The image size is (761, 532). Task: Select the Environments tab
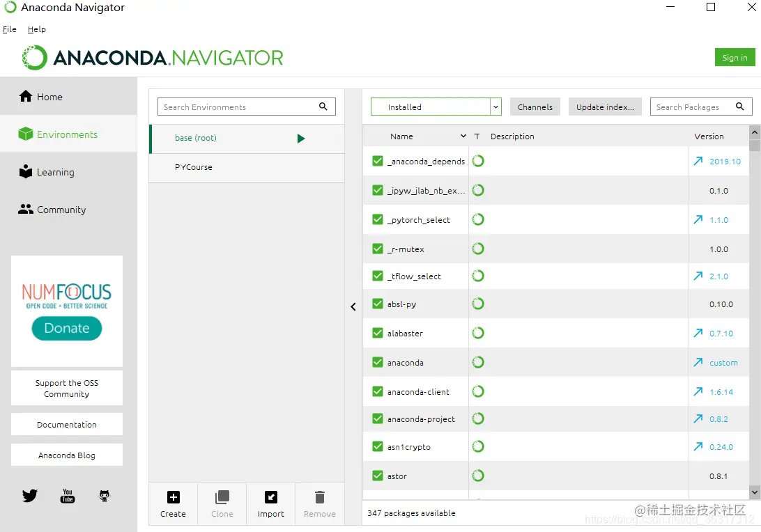coord(68,134)
